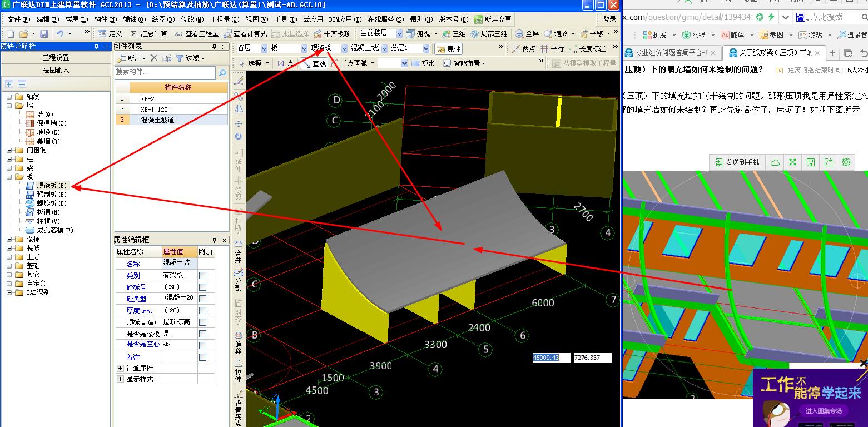The image size is (868, 427).
Task: Open the 视图 (V) menu
Action: pyautogui.click(x=256, y=19)
